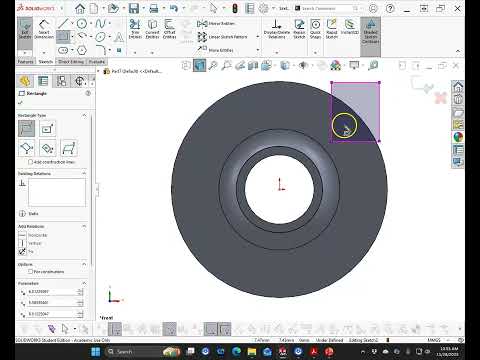Click the Convert Entities tool
This screenshot has width=480, height=360.
(152, 29)
